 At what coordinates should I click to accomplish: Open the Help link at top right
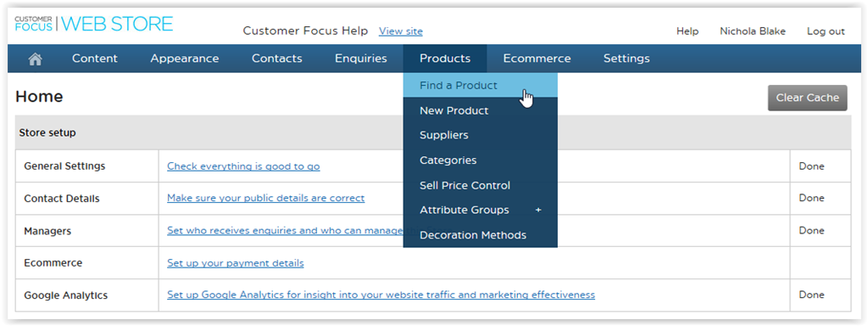(687, 31)
